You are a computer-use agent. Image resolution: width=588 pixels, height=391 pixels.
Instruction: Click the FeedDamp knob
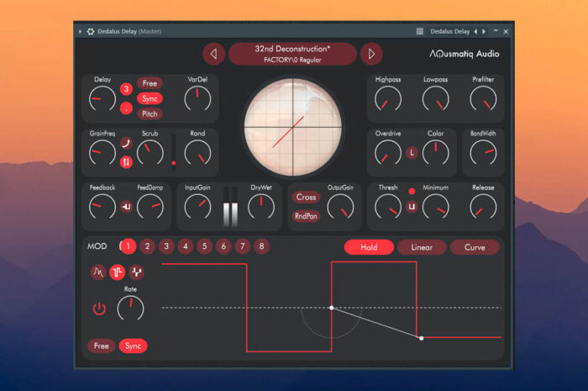coord(150,206)
